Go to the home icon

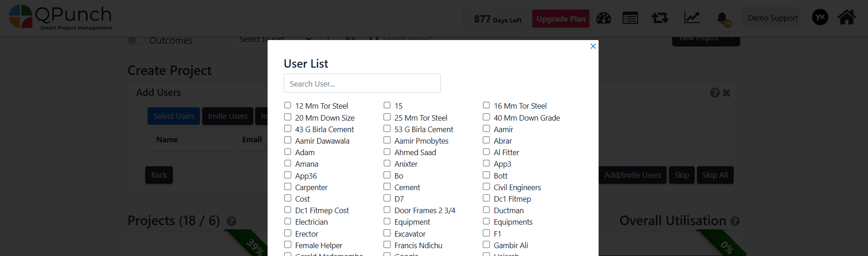tap(846, 17)
